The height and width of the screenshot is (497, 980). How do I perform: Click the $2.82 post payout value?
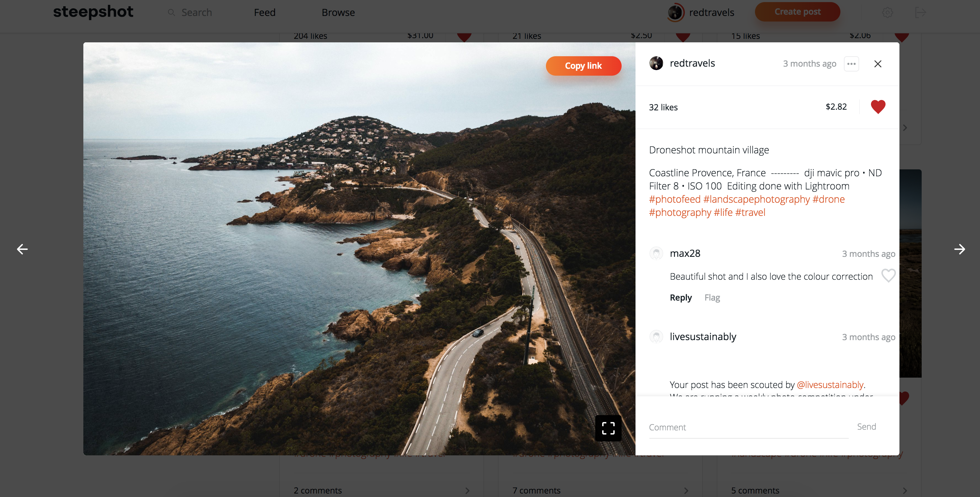pyautogui.click(x=836, y=107)
